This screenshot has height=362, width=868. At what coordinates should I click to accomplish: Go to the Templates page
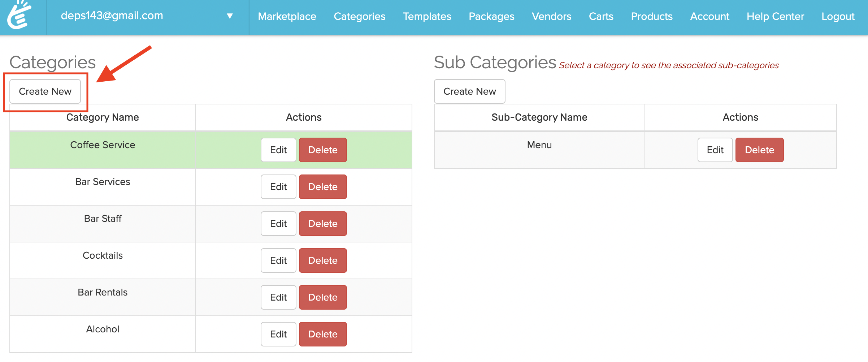point(427,16)
